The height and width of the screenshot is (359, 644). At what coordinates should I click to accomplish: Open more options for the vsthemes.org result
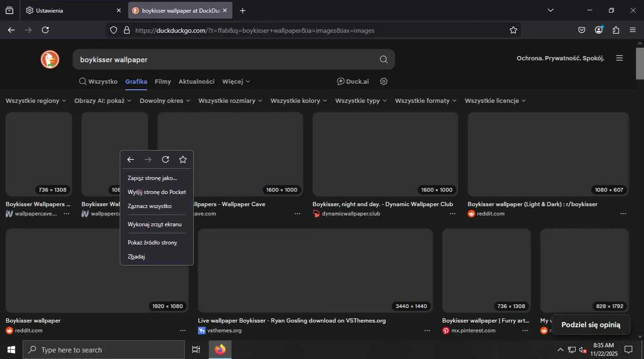coord(427,330)
